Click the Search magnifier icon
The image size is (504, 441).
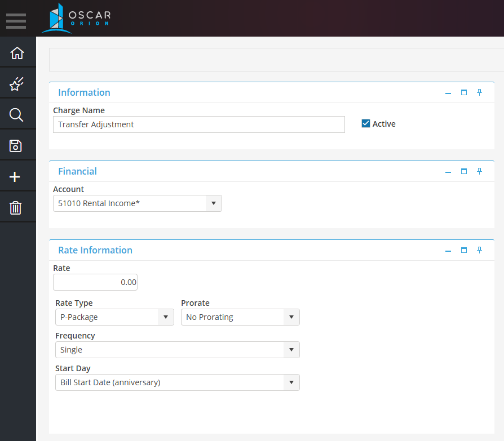click(x=17, y=115)
